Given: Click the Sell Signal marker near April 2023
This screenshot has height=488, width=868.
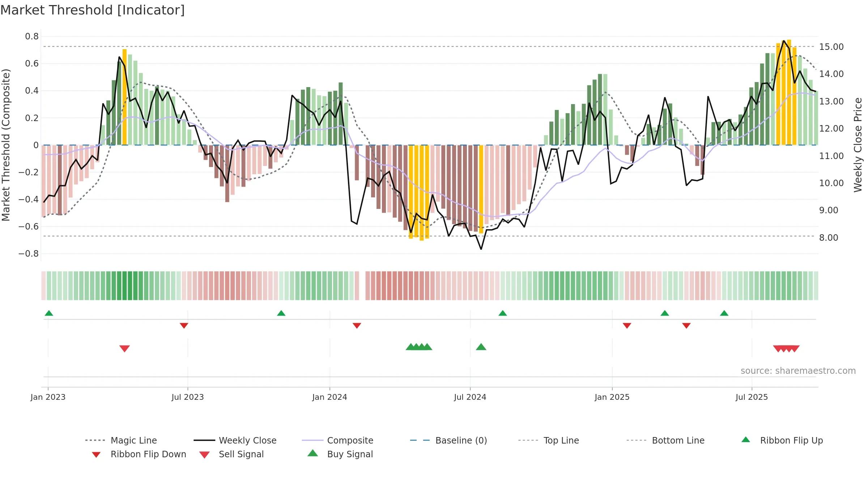Looking at the screenshot, I should (124, 348).
